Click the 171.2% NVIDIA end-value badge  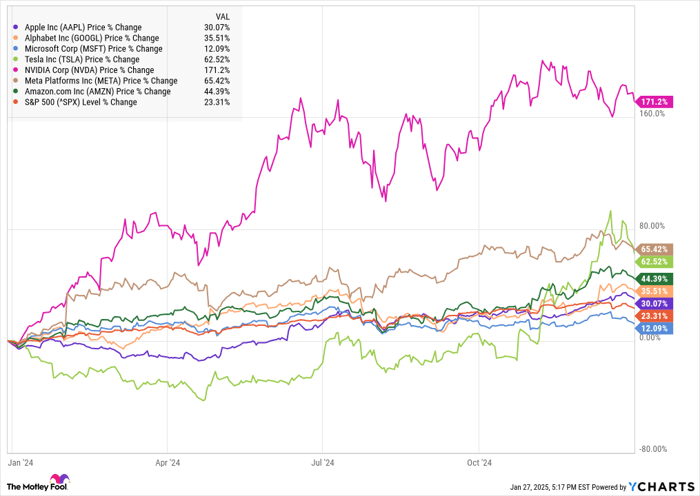tap(656, 102)
